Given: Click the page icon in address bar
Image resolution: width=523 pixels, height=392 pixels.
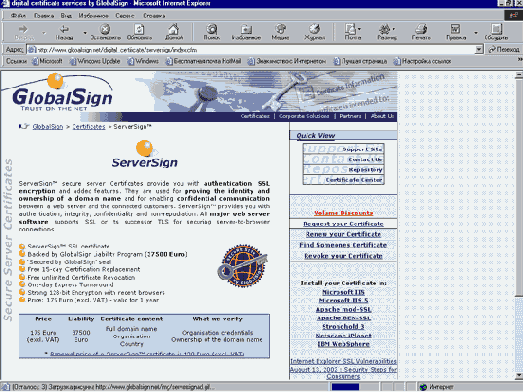Looking at the screenshot, I should (x=32, y=50).
